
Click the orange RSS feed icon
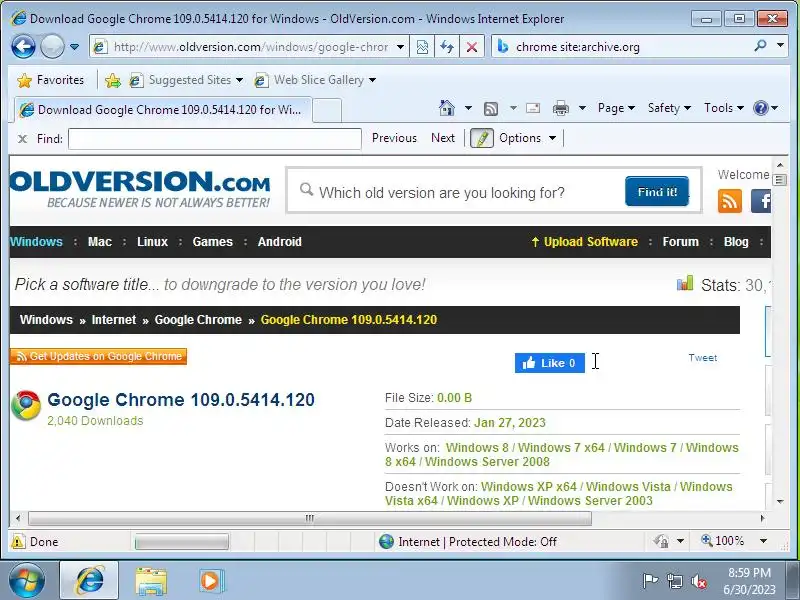[x=730, y=201]
